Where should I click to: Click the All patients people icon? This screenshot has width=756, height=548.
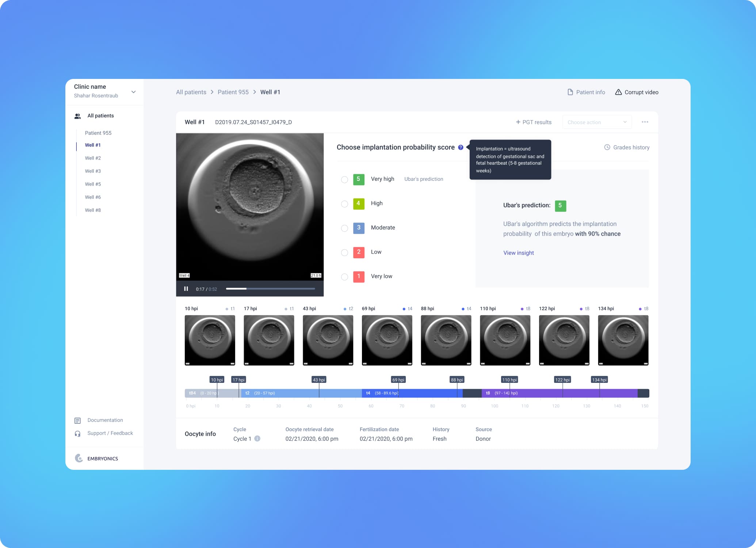coord(77,116)
